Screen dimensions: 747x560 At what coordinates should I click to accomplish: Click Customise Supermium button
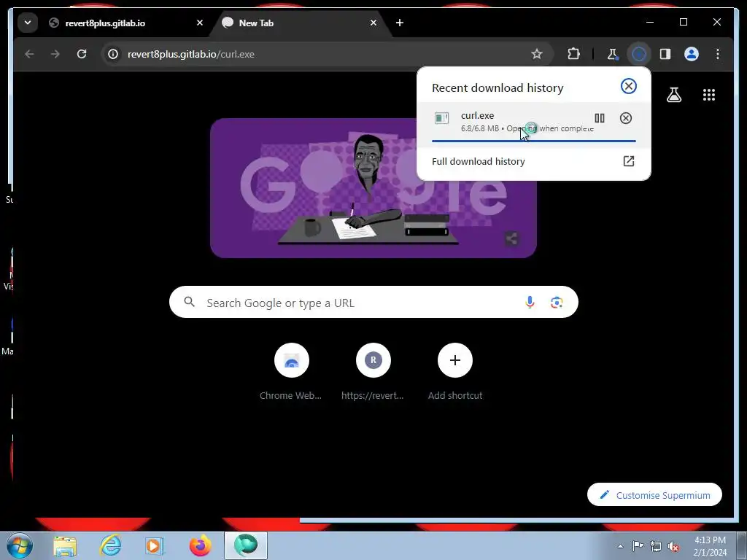click(654, 495)
